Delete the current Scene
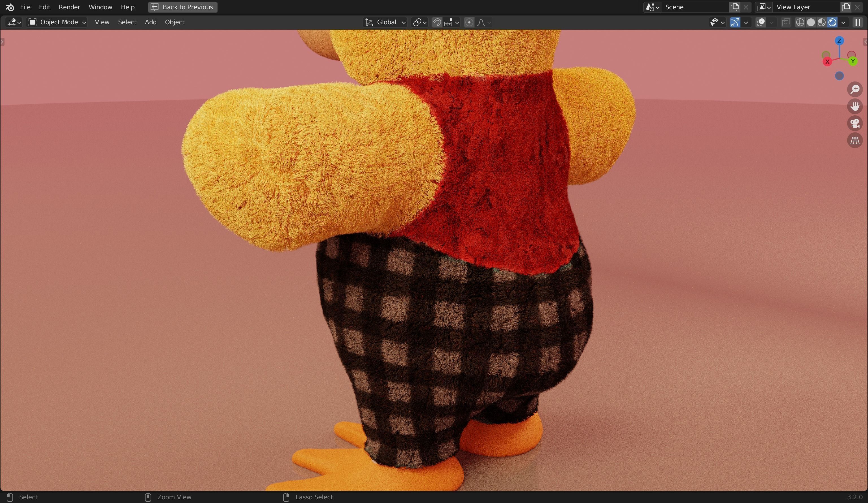Screen dimensions: 868x503 (x=746, y=7)
